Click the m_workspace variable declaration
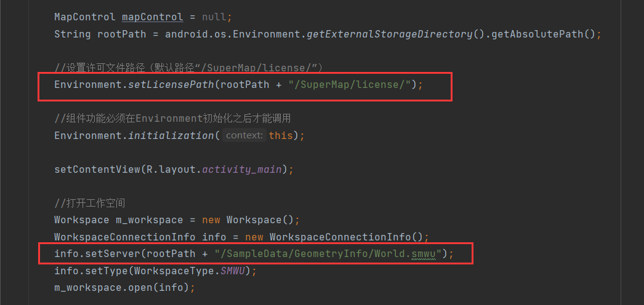644x305 pixels. [149, 220]
